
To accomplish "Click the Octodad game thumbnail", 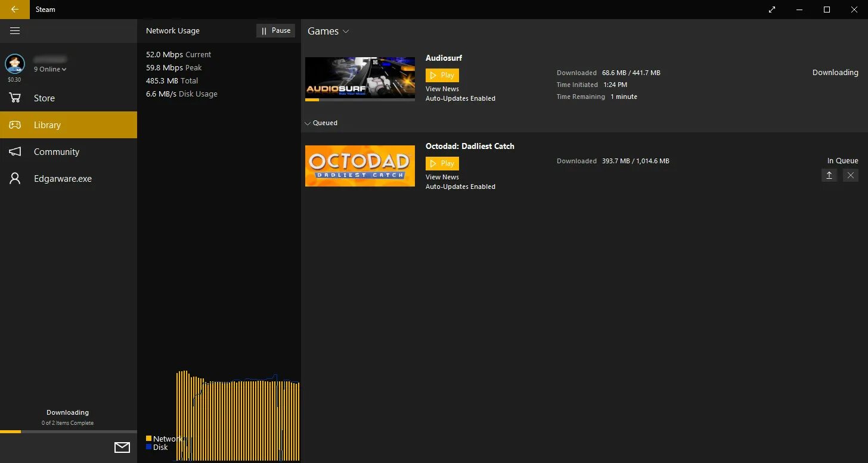I will pos(360,166).
